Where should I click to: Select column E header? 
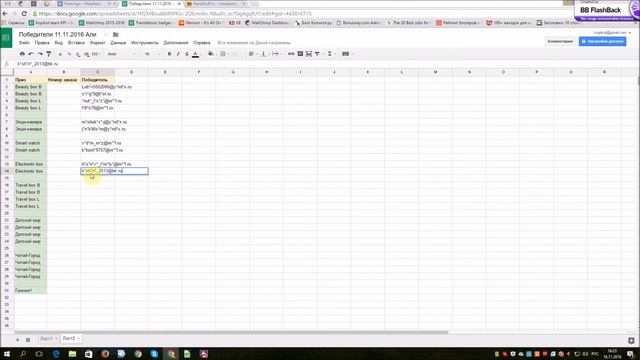click(x=165, y=72)
